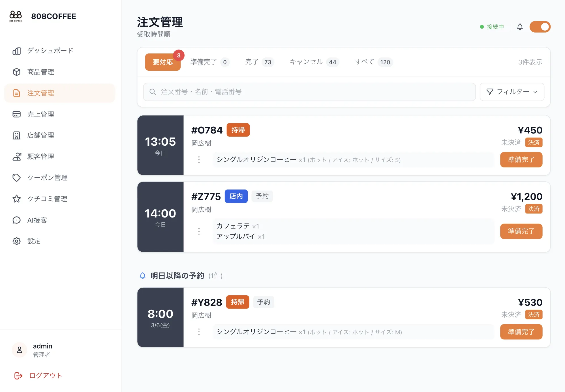Click the logout arrow icon
The image size is (565, 392).
[18, 376]
